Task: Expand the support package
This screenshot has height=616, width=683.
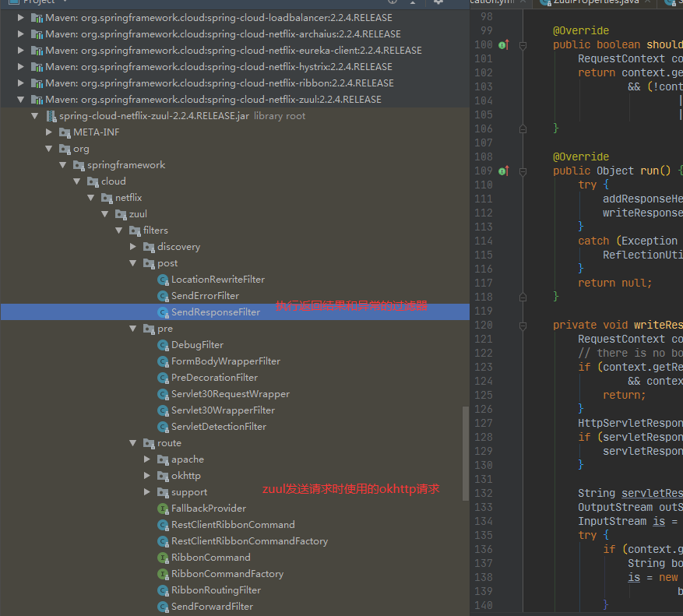Action: 146,492
